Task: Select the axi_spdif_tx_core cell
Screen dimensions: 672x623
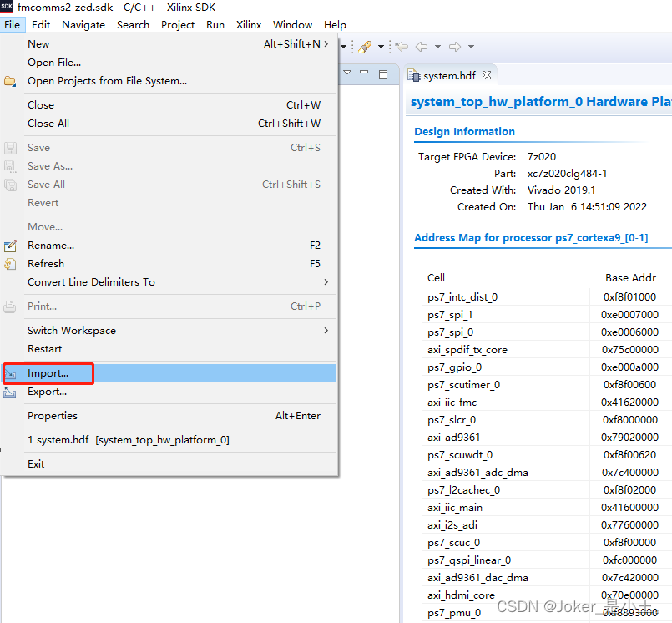Action: [467, 350]
